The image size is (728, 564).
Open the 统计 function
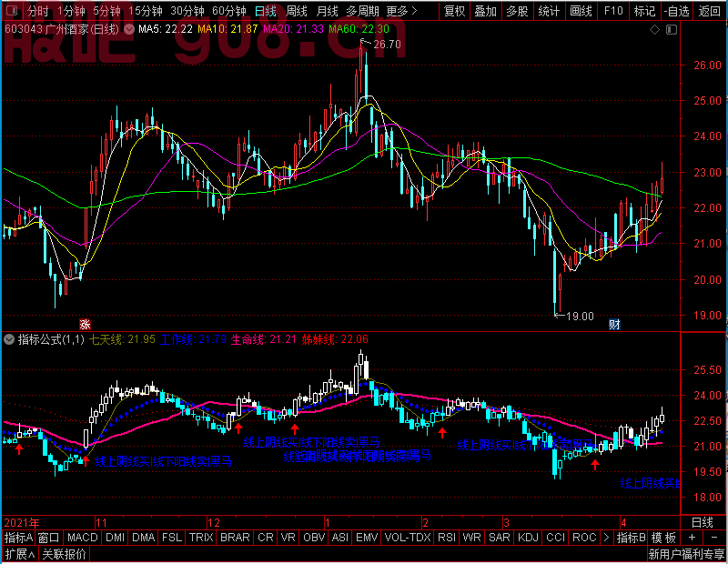(x=549, y=11)
